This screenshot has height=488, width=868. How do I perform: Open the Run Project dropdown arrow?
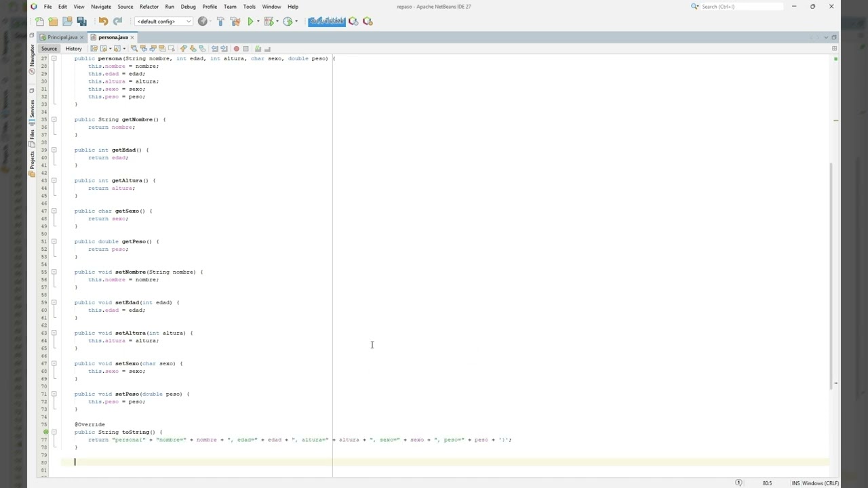click(258, 21)
